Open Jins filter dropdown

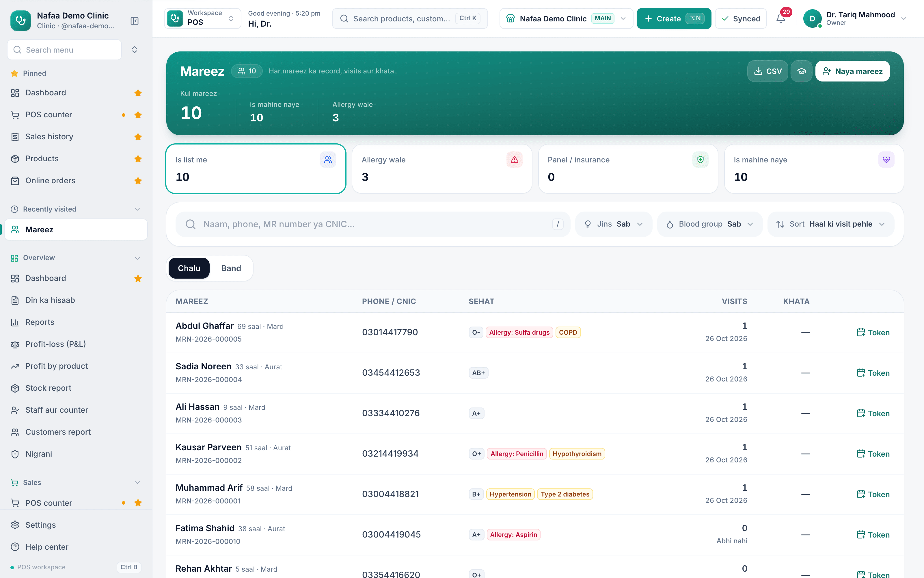click(x=614, y=224)
